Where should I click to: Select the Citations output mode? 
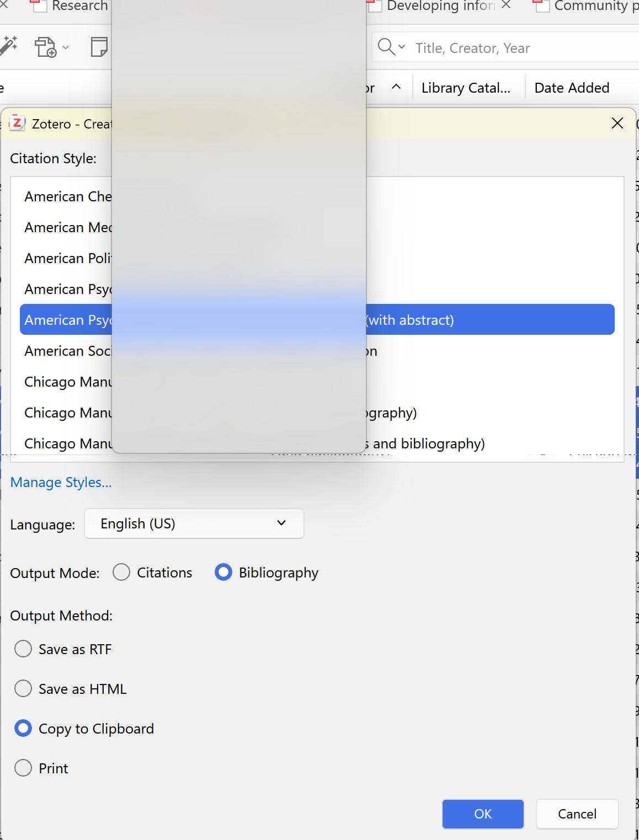[x=121, y=573]
